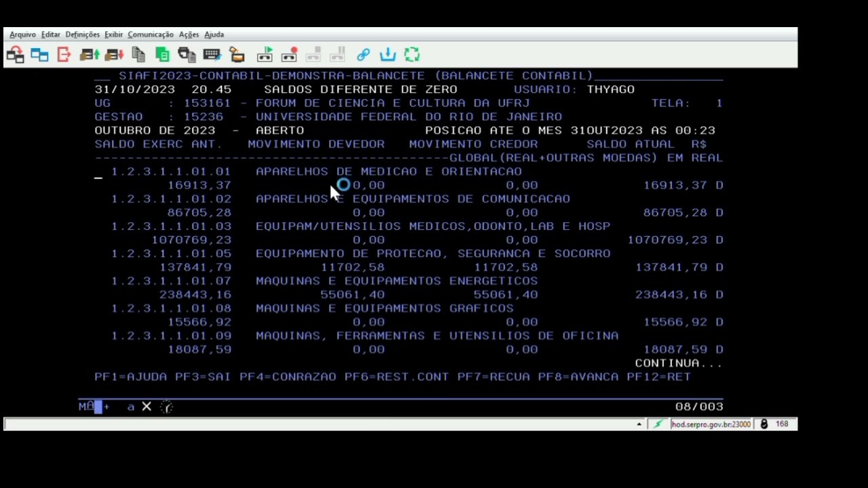Viewport: 868px width, 488px height.
Task: Click the send file (green up arrow) icon
Action: click(x=90, y=55)
